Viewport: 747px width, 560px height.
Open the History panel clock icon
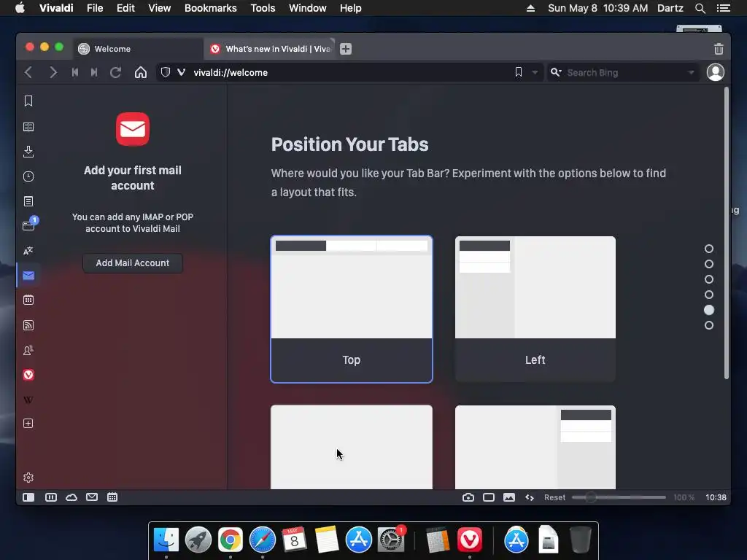pyautogui.click(x=28, y=176)
